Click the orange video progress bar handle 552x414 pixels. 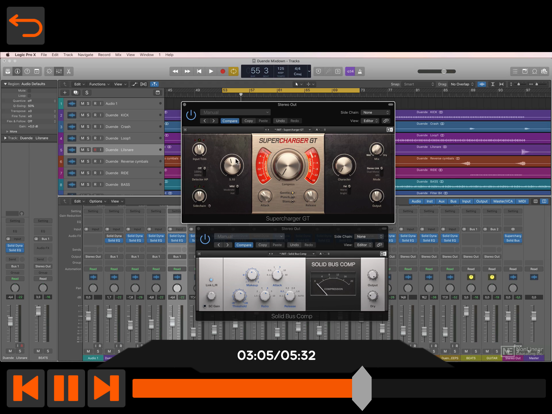[x=362, y=388]
